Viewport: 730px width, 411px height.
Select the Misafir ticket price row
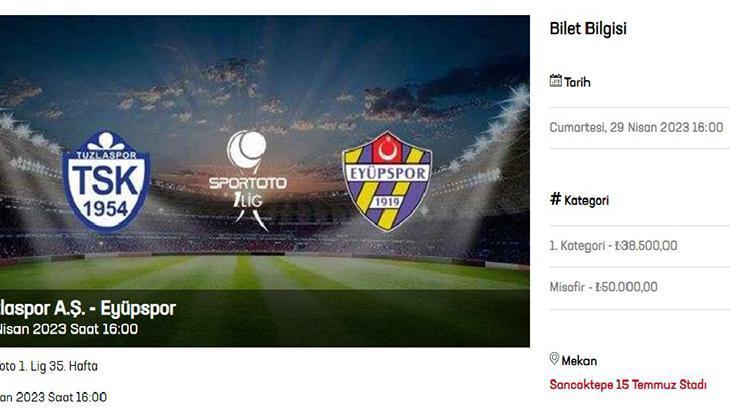(640, 287)
